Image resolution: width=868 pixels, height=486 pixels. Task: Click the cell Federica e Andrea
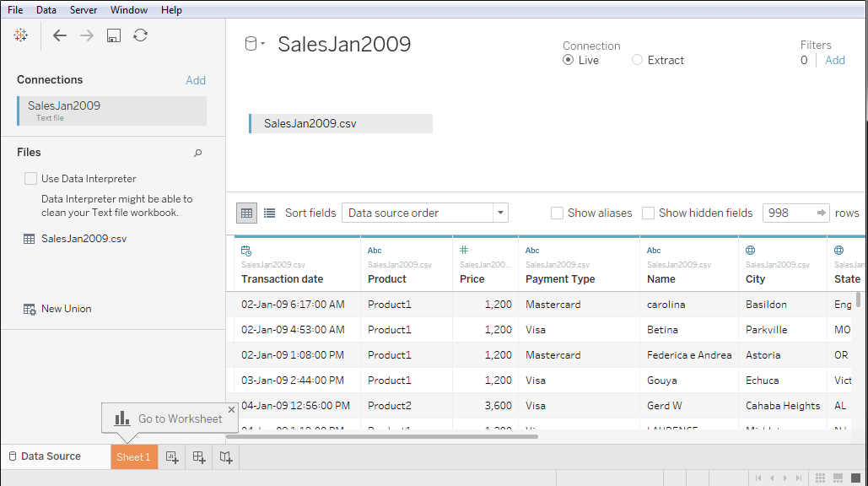(x=688, y=355)
